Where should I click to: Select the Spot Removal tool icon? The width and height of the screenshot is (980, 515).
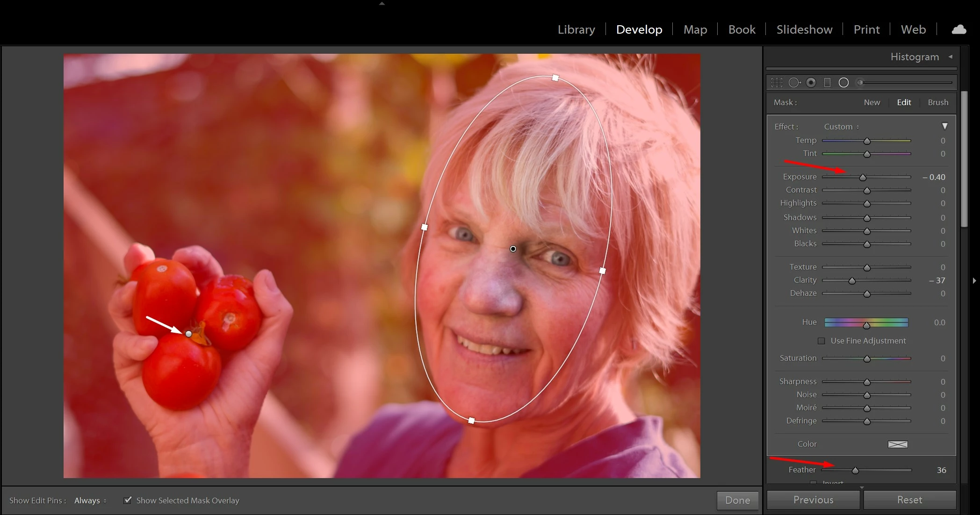click(x=794, y=83)
